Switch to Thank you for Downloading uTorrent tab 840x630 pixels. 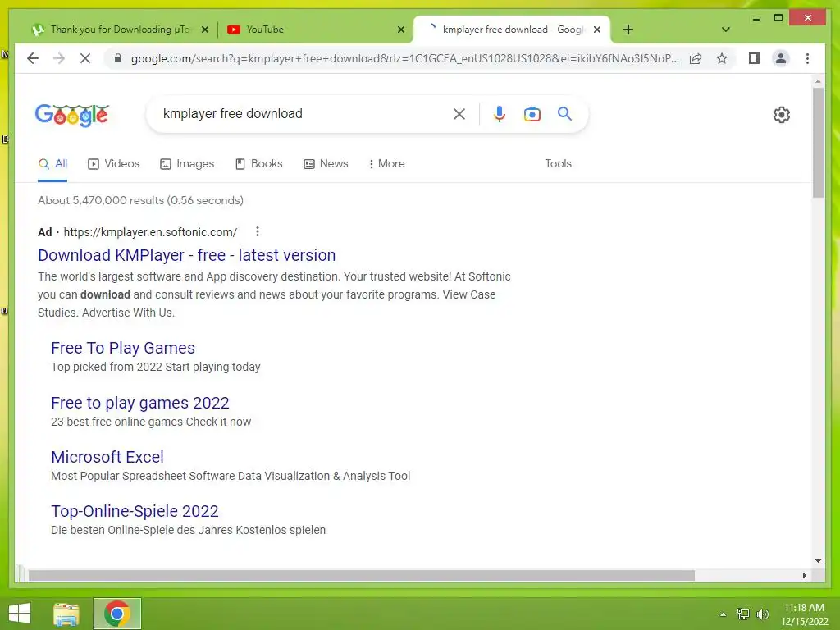120,30
